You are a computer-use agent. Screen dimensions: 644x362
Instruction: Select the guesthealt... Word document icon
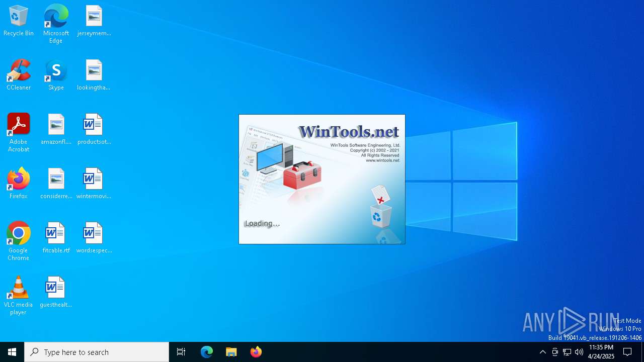point(56,293)
